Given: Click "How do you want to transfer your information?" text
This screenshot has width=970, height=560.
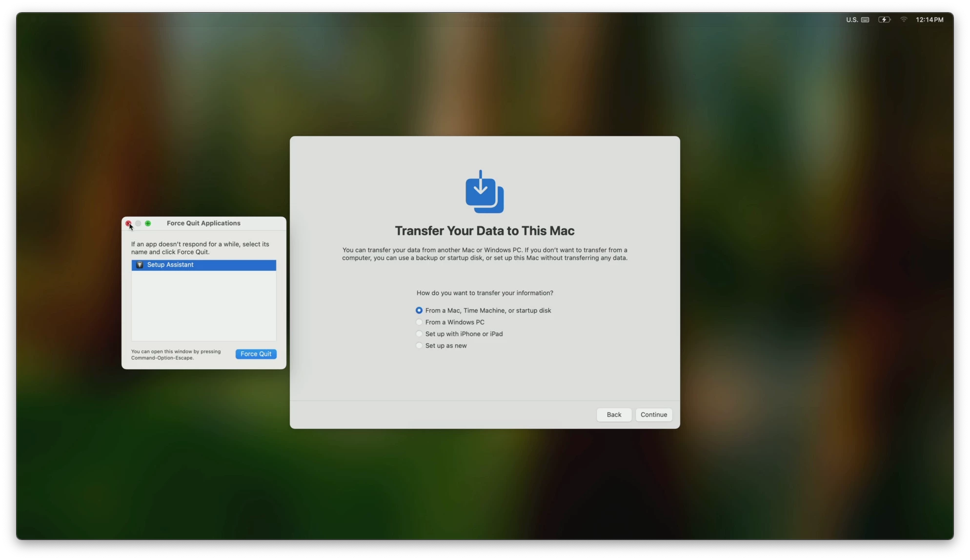Looking at the screenshot, I should (485, 293).
